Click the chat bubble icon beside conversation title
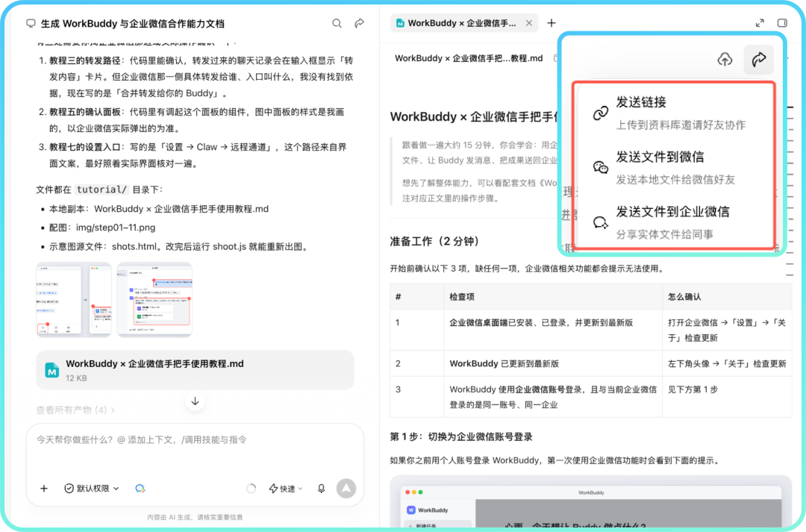This screenshot has height=532, width=806. (31, 24)
